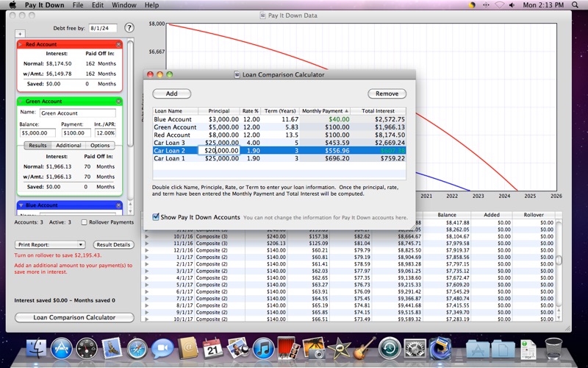Click the accounts sidebar scrollbar thumb

tap(130, 94)
